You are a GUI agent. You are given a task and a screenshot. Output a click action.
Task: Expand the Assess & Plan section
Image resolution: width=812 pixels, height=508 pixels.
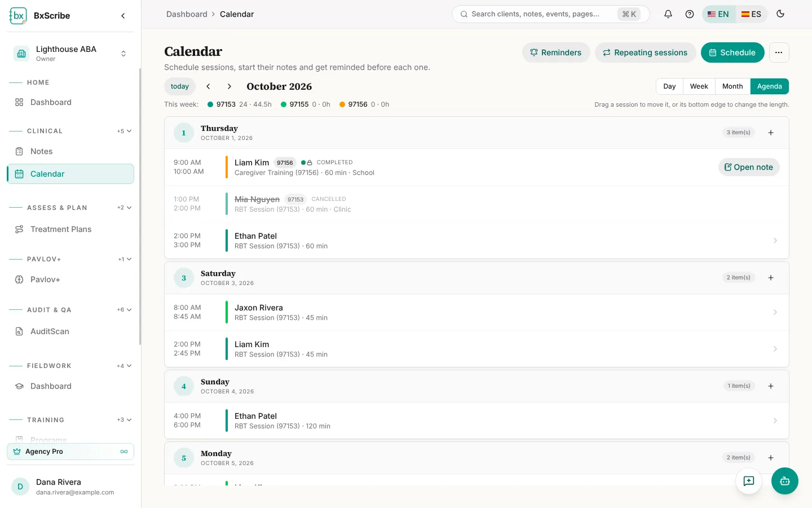click(125, 208)
